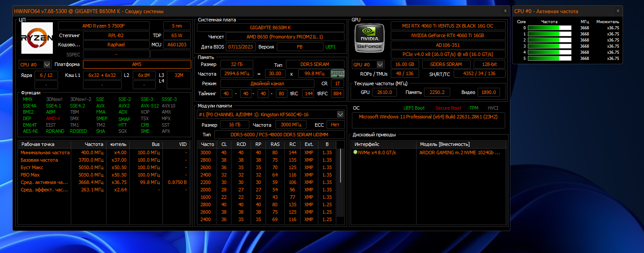Click the Двойной канал mode field
Screen dimensions: 644x253
point(267,83)
